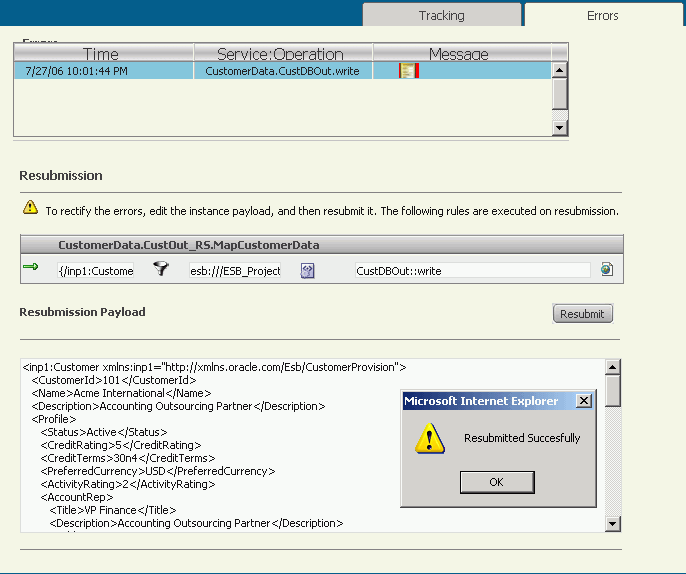686x574 pixels.
Task: Click the CustDBOut::write target field
Action: (x=472, y=271)
